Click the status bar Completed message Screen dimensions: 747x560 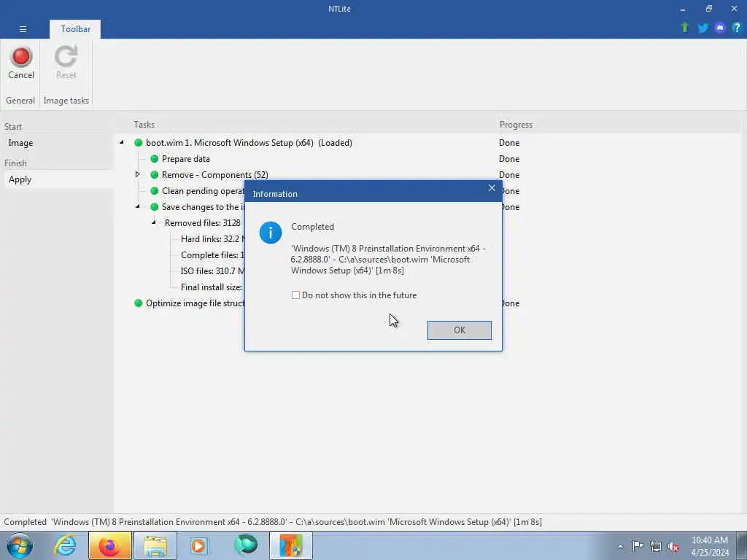[273, 522]
